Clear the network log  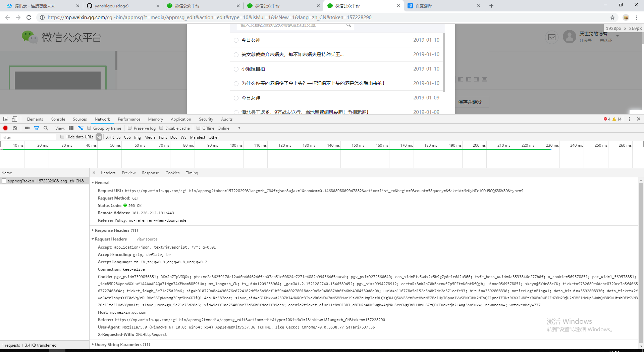(15, 128)
